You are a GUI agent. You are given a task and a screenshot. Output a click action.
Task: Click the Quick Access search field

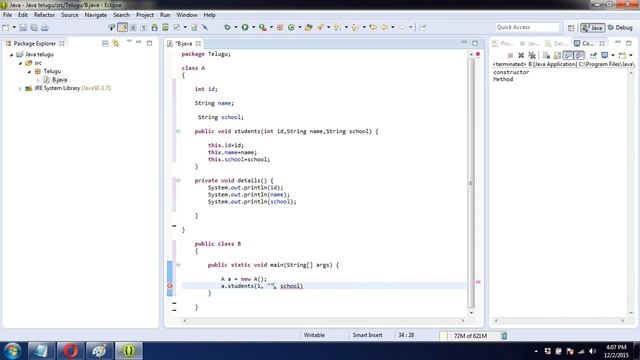527,27
